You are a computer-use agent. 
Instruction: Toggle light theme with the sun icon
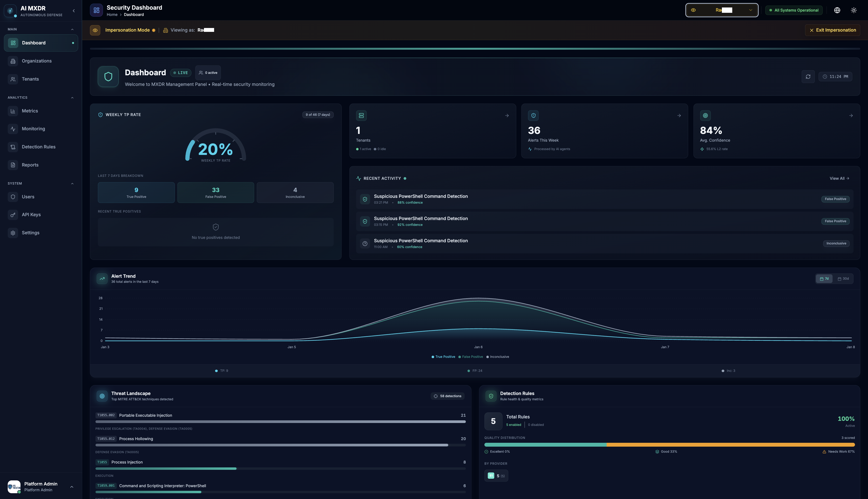click(854, 10)
